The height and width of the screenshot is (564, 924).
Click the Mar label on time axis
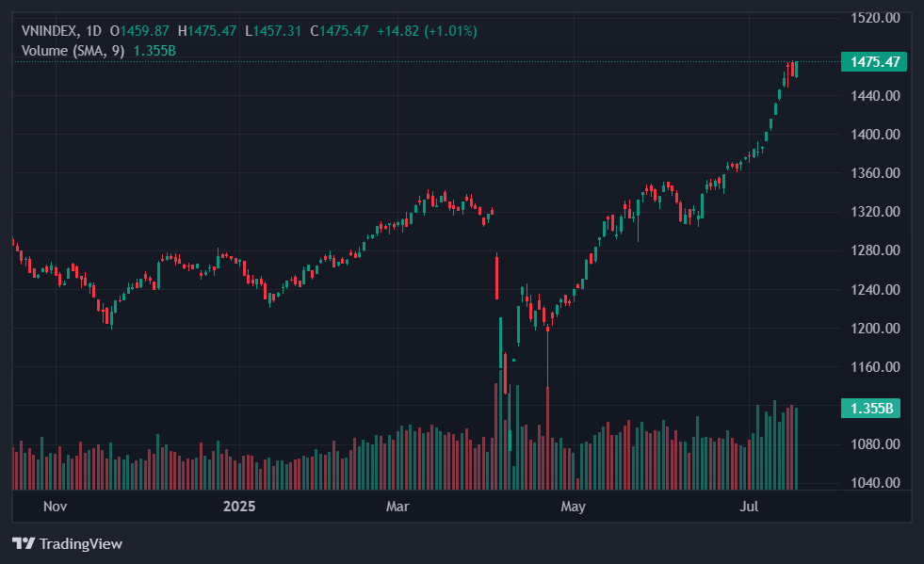click(x=397, y=507)
